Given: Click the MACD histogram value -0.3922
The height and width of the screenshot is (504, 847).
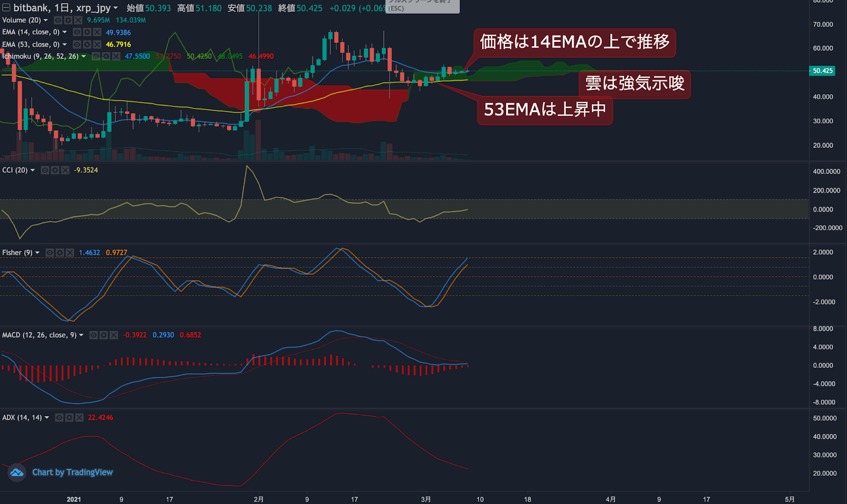Looking at the screenshot, I should 135,335.
